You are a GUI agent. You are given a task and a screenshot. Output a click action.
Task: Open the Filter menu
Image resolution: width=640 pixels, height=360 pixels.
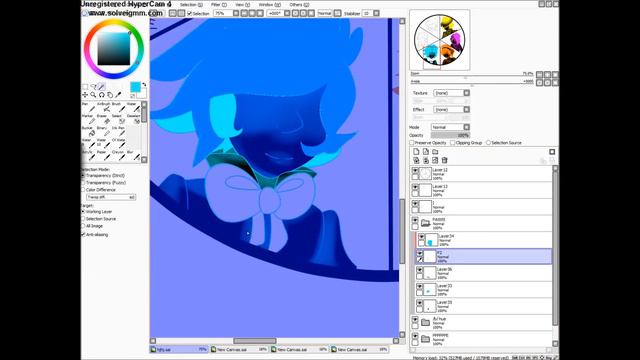click(219, 4)
